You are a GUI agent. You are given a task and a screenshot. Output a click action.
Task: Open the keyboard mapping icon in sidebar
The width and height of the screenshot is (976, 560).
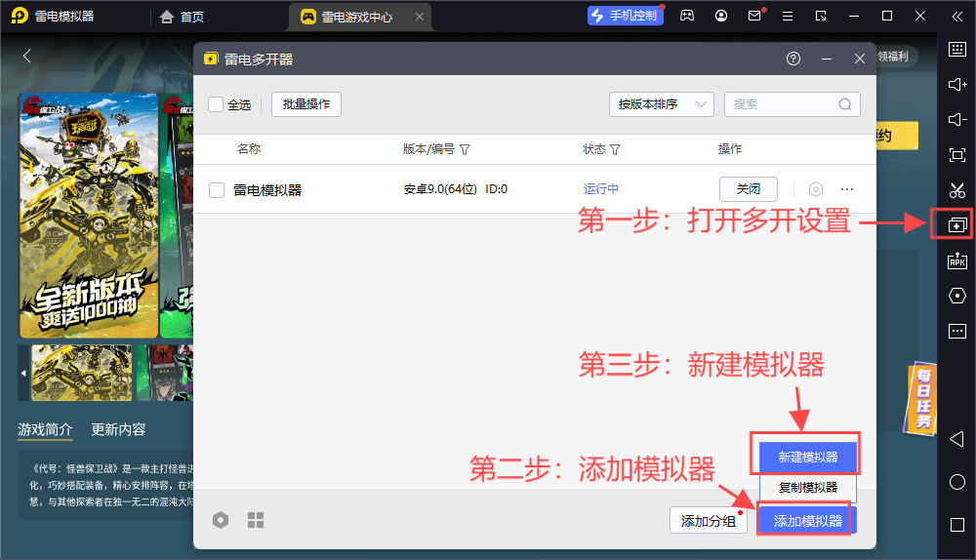(x=957, y=49)
